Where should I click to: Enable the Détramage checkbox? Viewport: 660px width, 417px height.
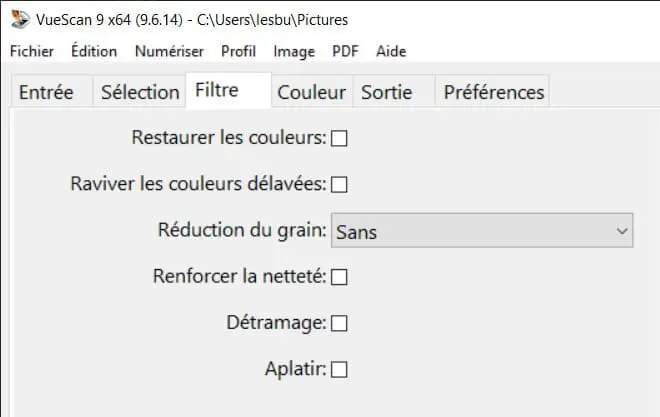click(339, 323)
